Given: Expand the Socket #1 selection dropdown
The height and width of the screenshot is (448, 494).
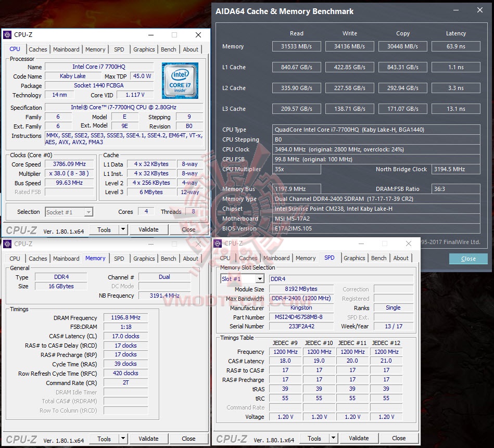Looking at the screenshot, I should coord(88,212).
